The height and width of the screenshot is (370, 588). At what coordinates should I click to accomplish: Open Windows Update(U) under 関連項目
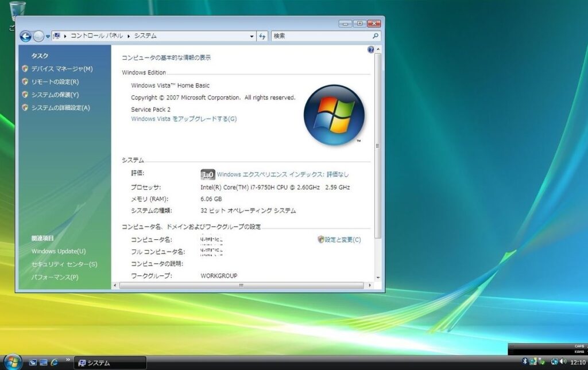click(x=59, y=251)
